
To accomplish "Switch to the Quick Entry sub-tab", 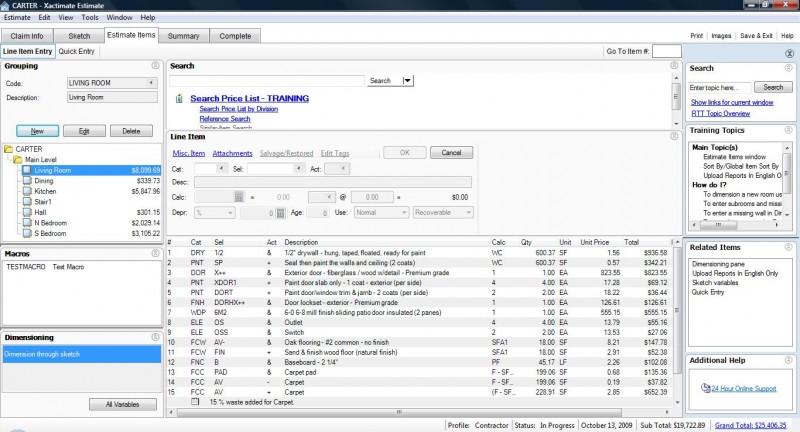I will click(x=76, y=51).
